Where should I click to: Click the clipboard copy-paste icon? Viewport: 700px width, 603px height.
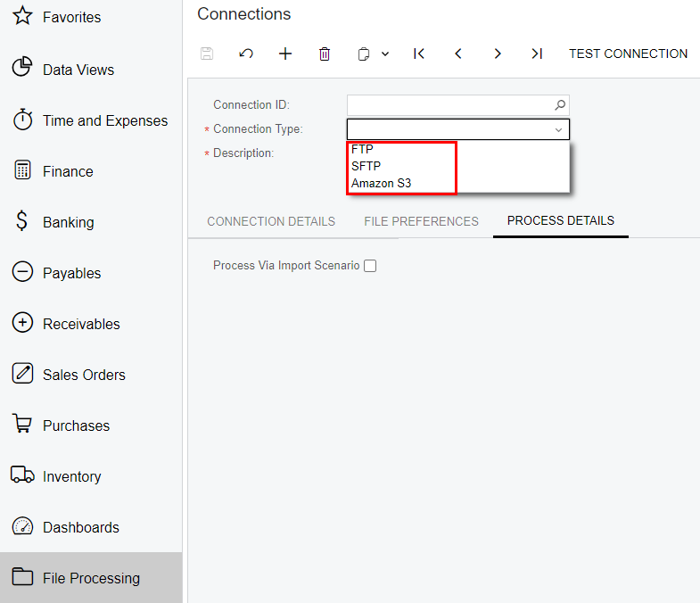pos(364,54)
